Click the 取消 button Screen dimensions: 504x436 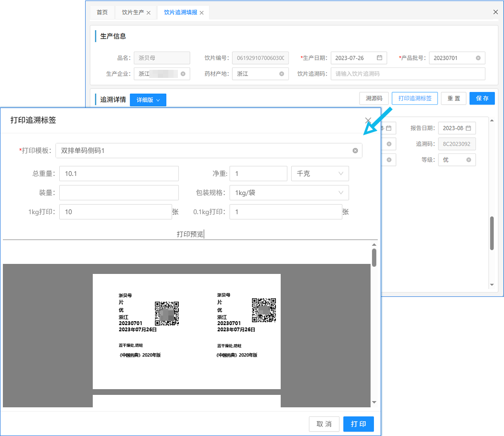pyautogui.click(x=324, y=424)
